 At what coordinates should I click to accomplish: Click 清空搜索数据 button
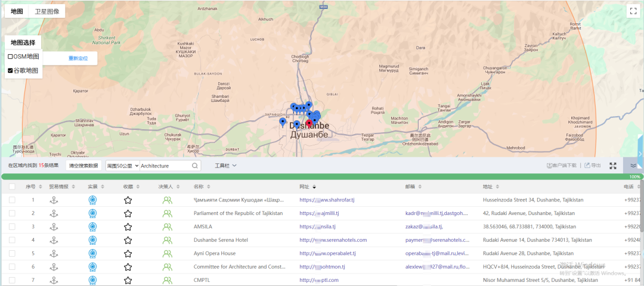84,166
